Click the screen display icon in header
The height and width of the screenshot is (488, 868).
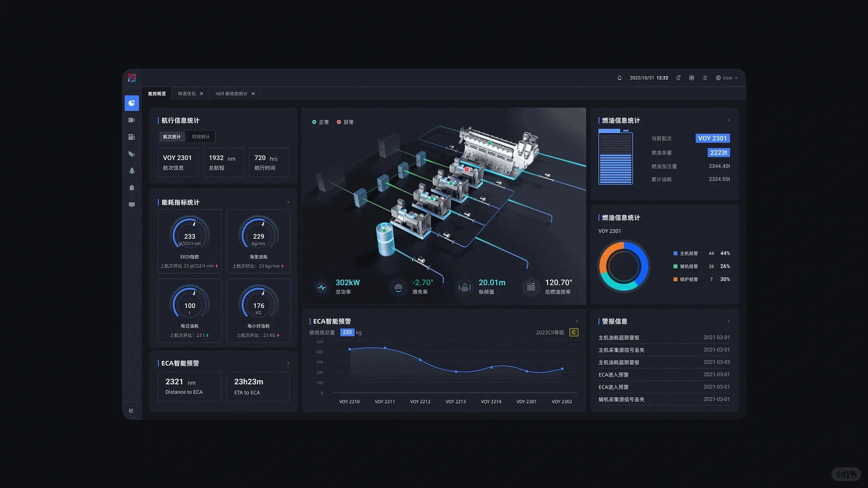point(691,78)
